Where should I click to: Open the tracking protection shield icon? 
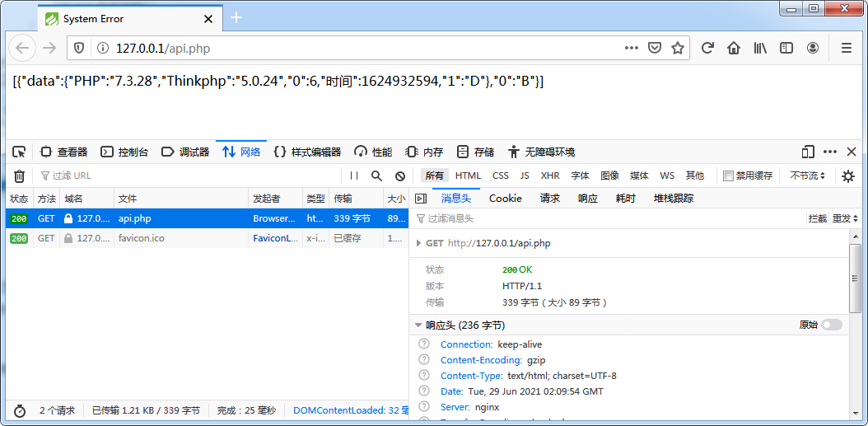click(79, 48)
